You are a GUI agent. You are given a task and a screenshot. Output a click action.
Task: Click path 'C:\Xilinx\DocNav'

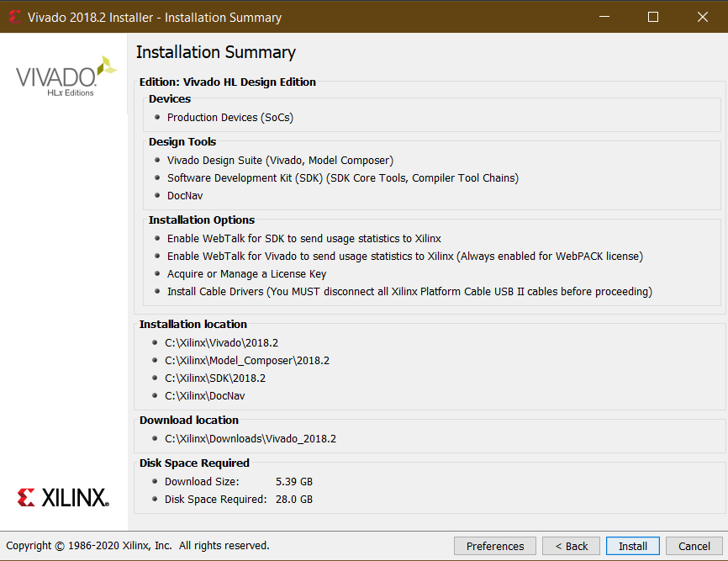[205, 395]
